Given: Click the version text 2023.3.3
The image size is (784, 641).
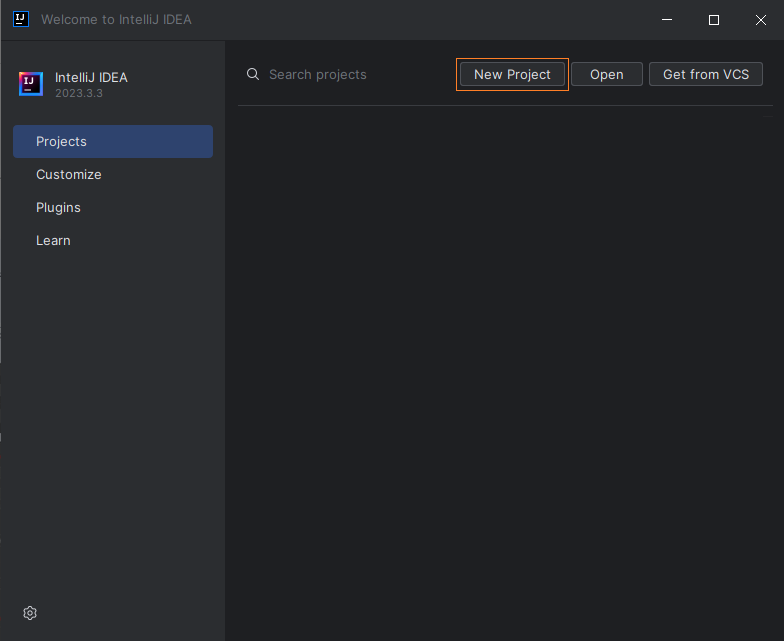Looking at the screenshot, I should click(x=79, y=94).
